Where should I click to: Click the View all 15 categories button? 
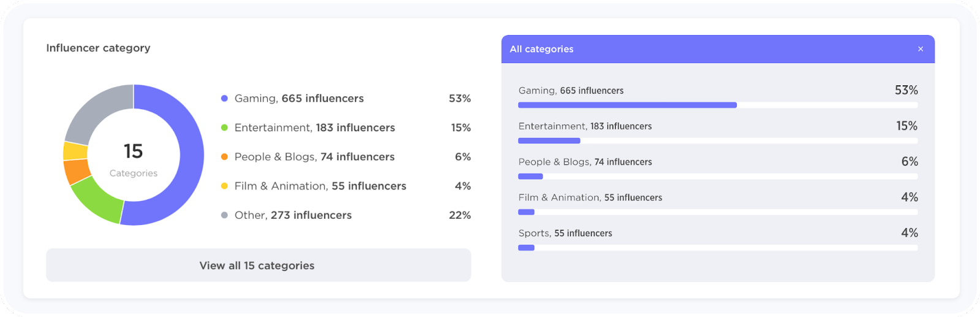(x=258, y=265)
